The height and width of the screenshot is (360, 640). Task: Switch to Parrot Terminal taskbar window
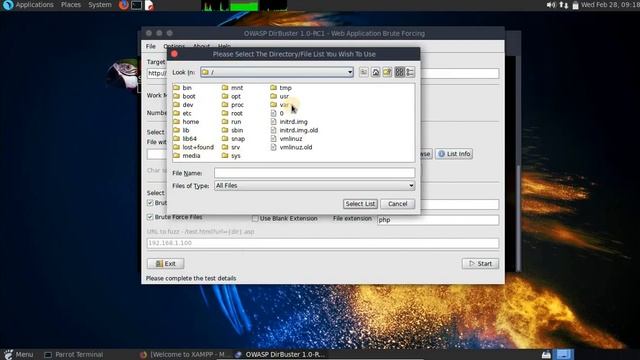tap(73, 354)
